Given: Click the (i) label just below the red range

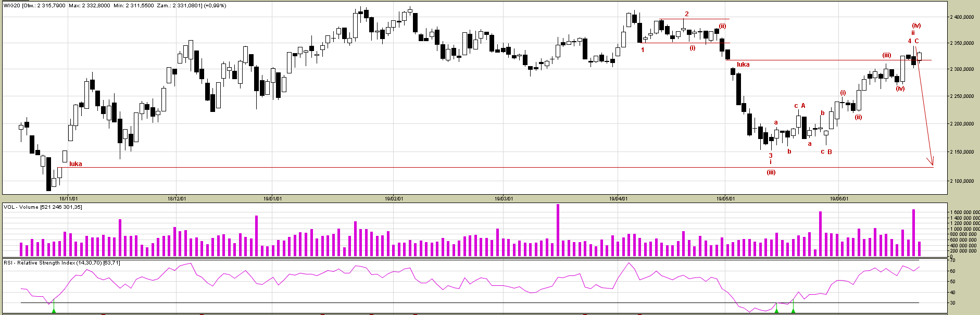Looking at the screenshot, I should coord(693,48).
